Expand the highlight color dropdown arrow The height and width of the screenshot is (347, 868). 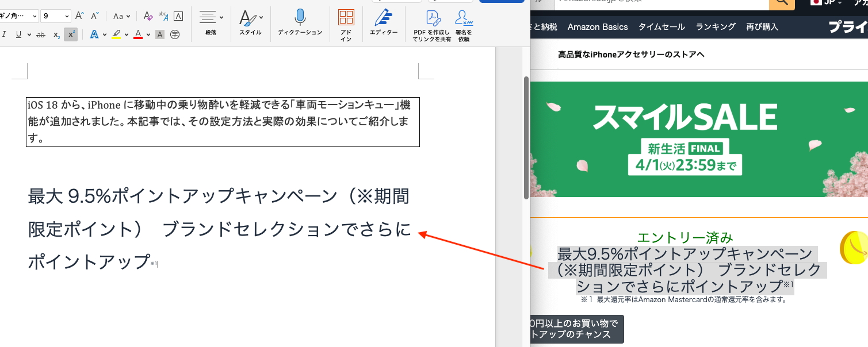[126, 34]
